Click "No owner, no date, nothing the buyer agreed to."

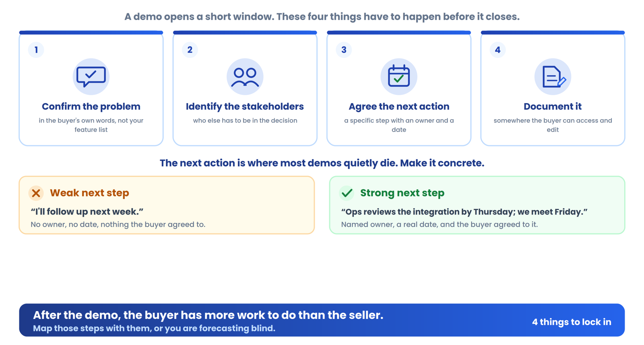118,224
